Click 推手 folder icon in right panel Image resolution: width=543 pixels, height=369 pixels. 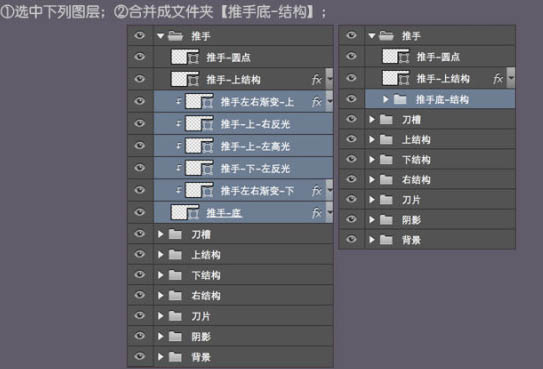[x=386, y=35]
